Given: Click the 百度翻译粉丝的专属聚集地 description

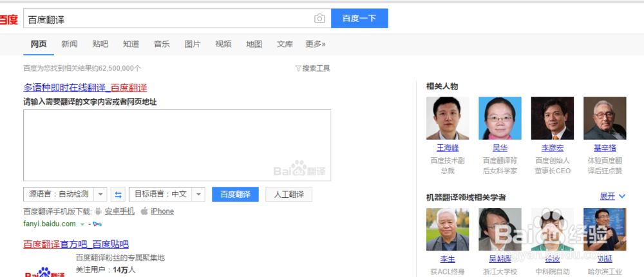Looking at the screenshot, I should coord(120,258).
